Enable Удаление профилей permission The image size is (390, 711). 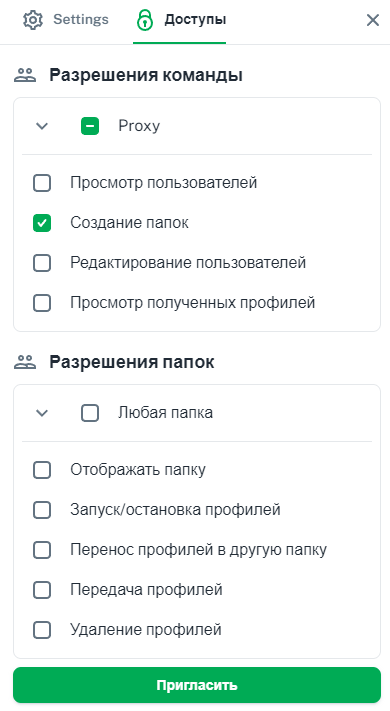click(x=42, y=630)
